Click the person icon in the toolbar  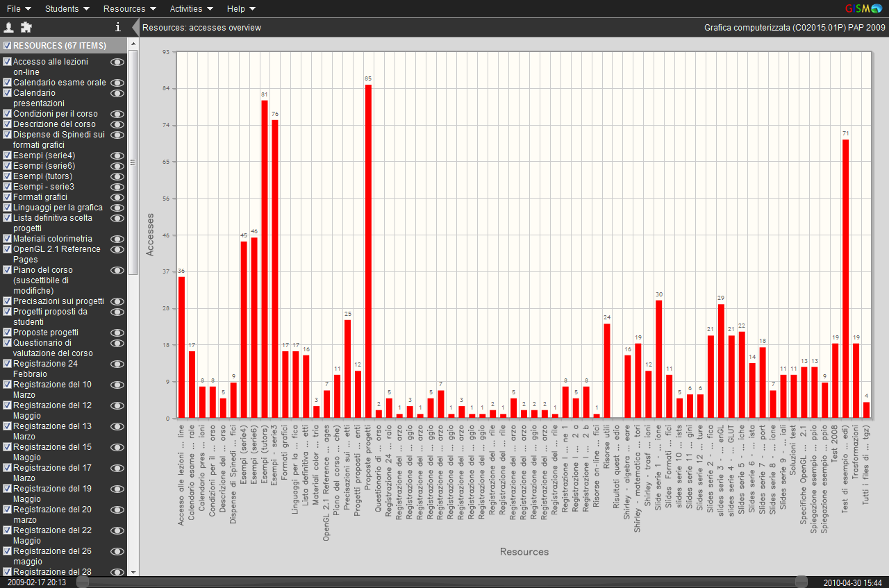click(9, 27)
